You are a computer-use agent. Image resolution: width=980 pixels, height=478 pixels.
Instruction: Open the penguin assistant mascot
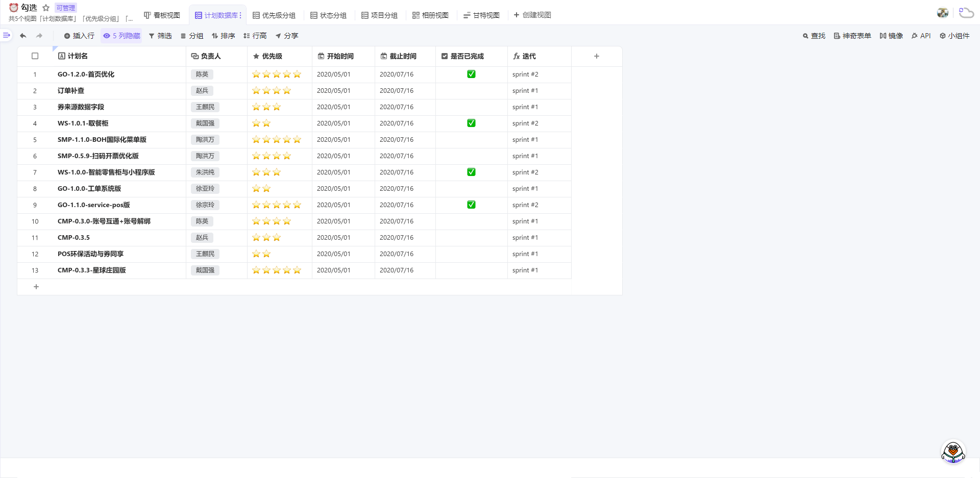pos(952,451)
